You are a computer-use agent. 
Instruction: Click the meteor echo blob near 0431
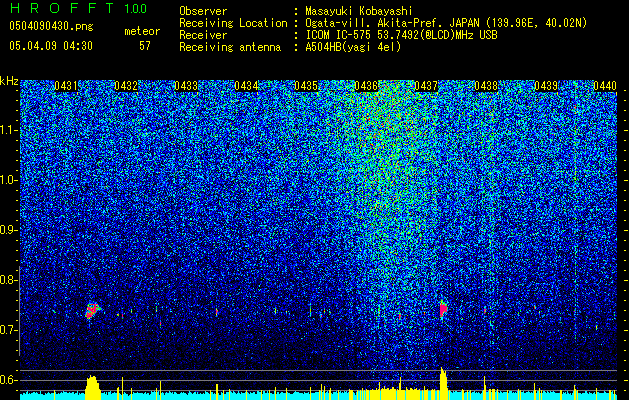pyautogui.click(x=93, y=311)
